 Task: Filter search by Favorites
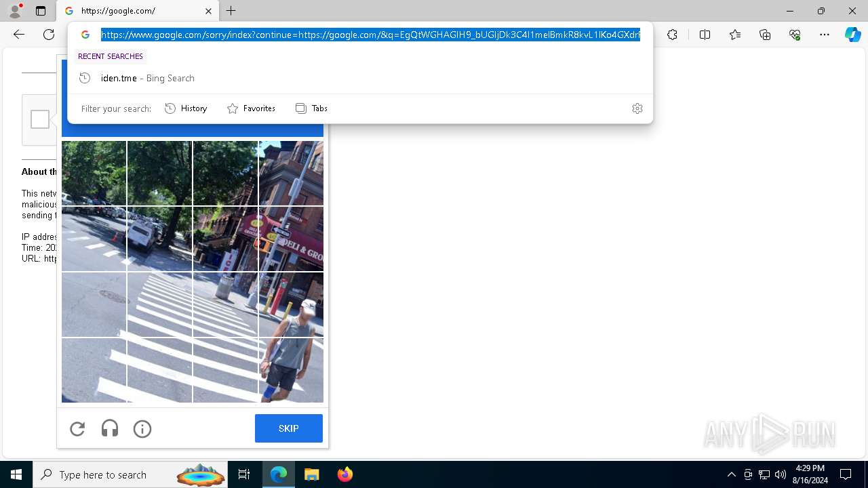click(x=251, y=108)
